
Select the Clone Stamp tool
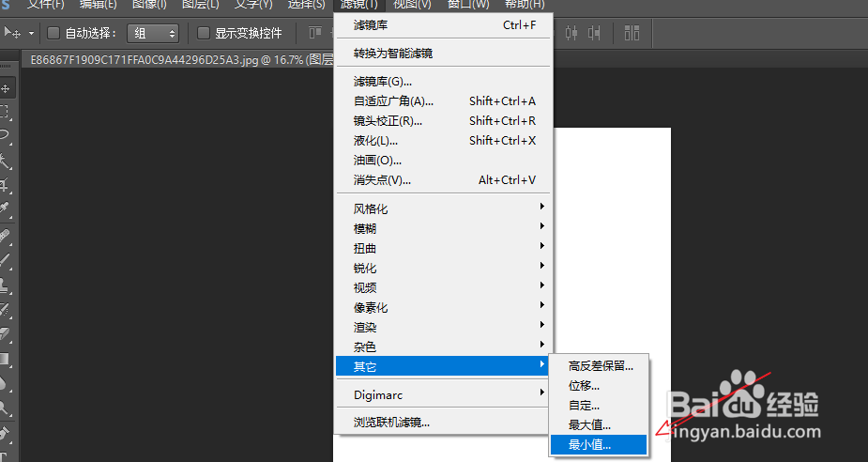5,285
